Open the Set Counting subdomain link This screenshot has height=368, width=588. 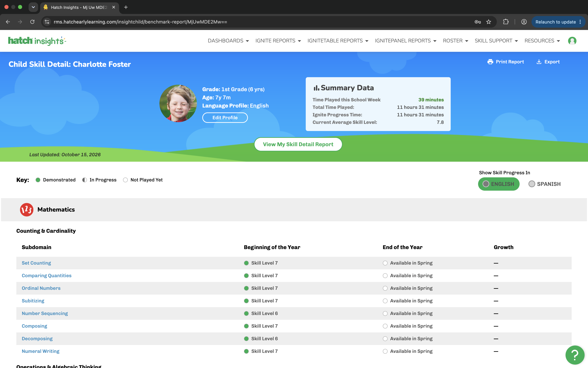pyautogui.click(x=36, y=263)
